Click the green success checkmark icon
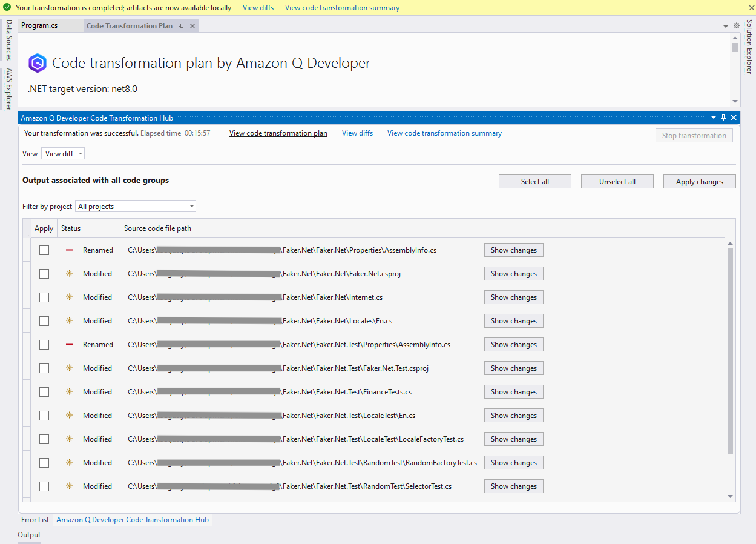The image size is (756, 544). 7,8
